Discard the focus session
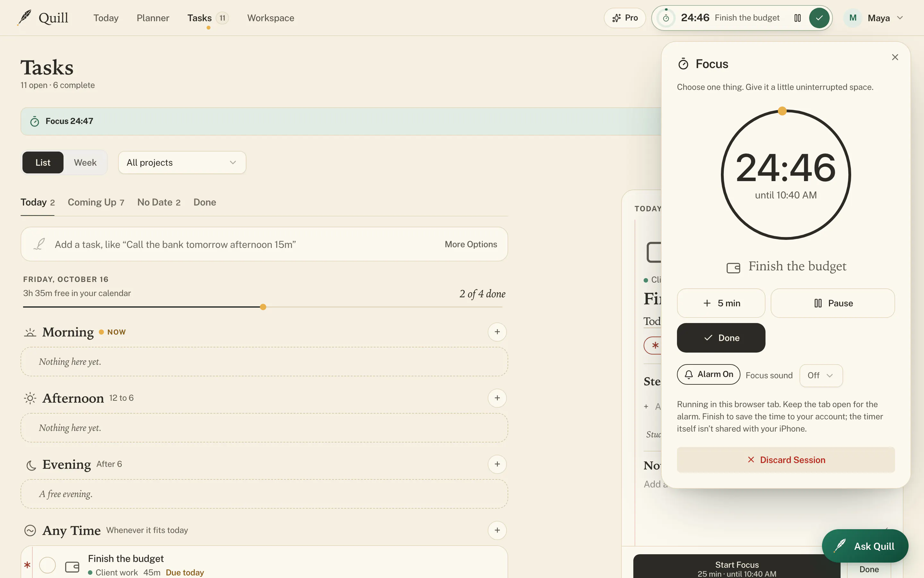 pos(786,460)
